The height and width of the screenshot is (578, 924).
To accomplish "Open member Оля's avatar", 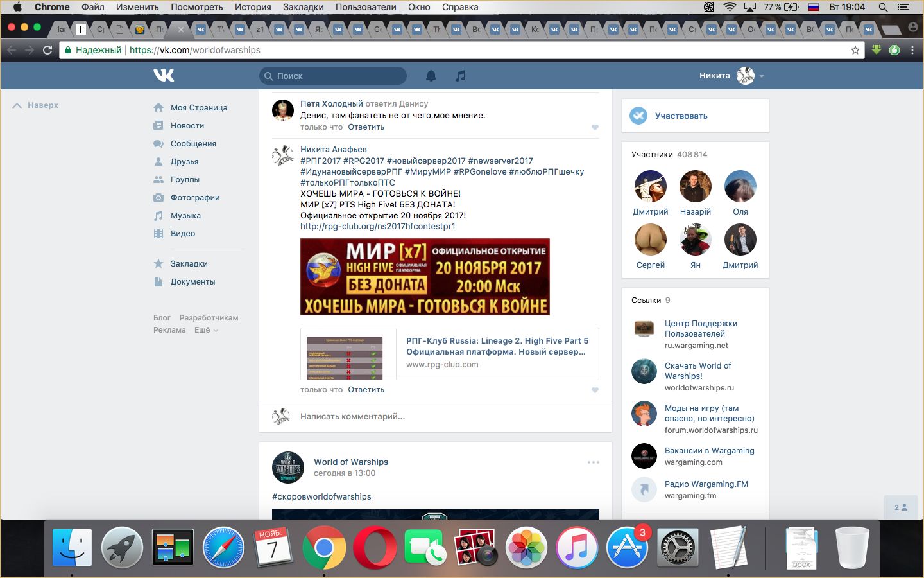I will coord(740,186).
